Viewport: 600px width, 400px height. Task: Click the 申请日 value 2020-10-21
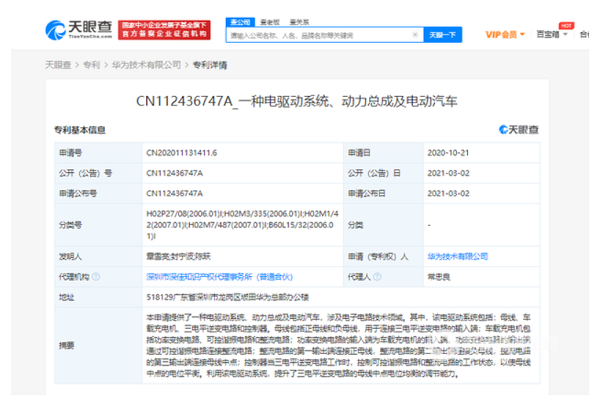[x=448, y=153]
